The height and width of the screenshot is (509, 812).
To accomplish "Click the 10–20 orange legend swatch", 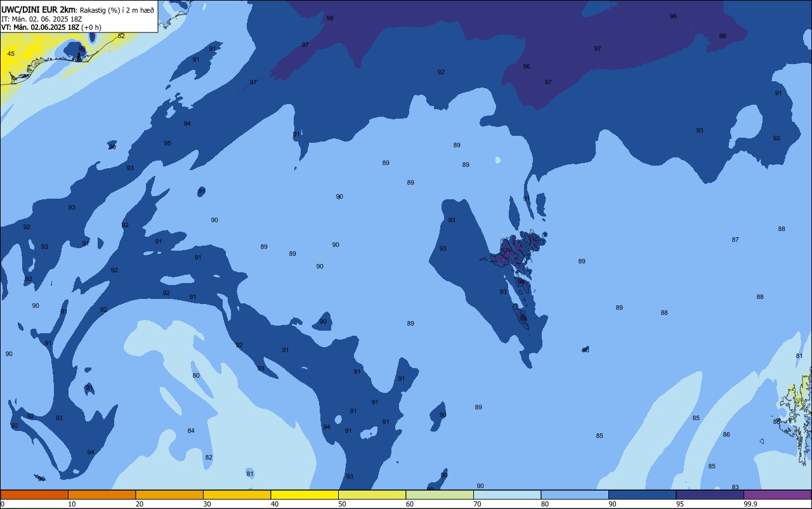I will pos(101,494).
